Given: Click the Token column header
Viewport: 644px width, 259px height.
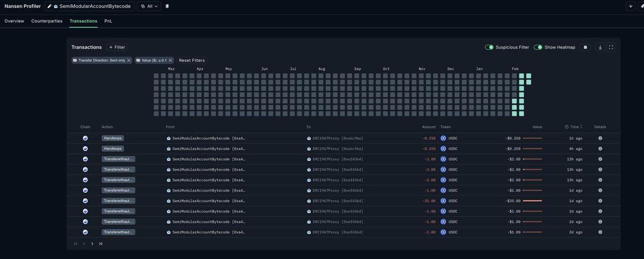Looking at the screenshot, I should click(x=446, y=127).
